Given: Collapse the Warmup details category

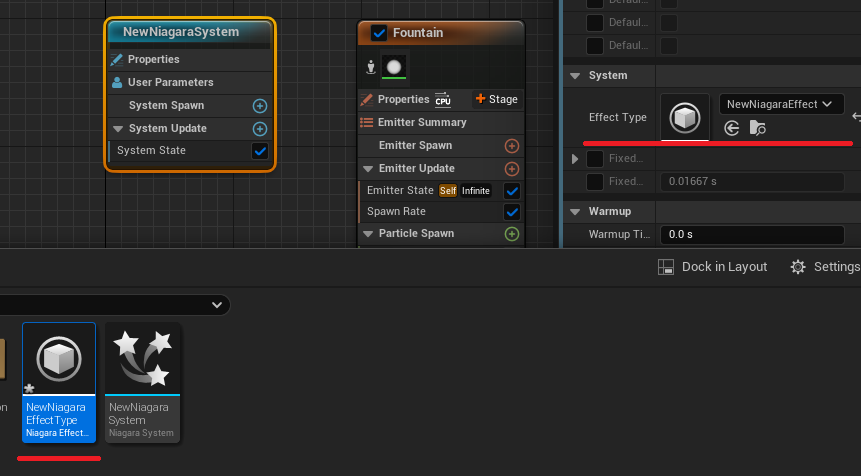Looking at the screenshot, I should (x=575, y=212).
